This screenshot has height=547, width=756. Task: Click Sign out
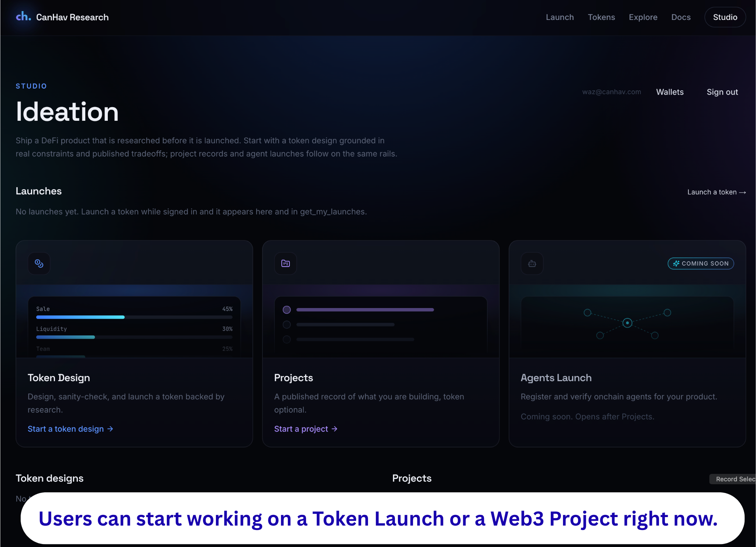pyautogui.click(x=722, y=92)
